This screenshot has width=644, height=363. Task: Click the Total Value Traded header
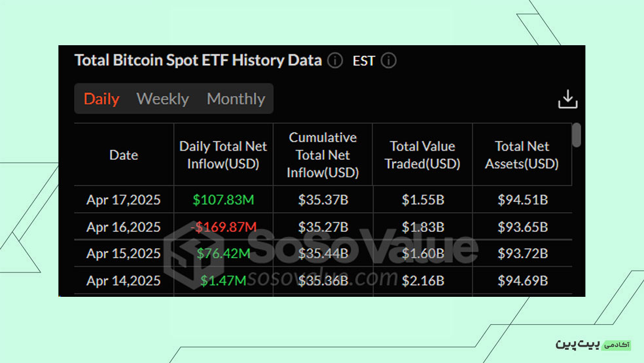tap(422, 155)
